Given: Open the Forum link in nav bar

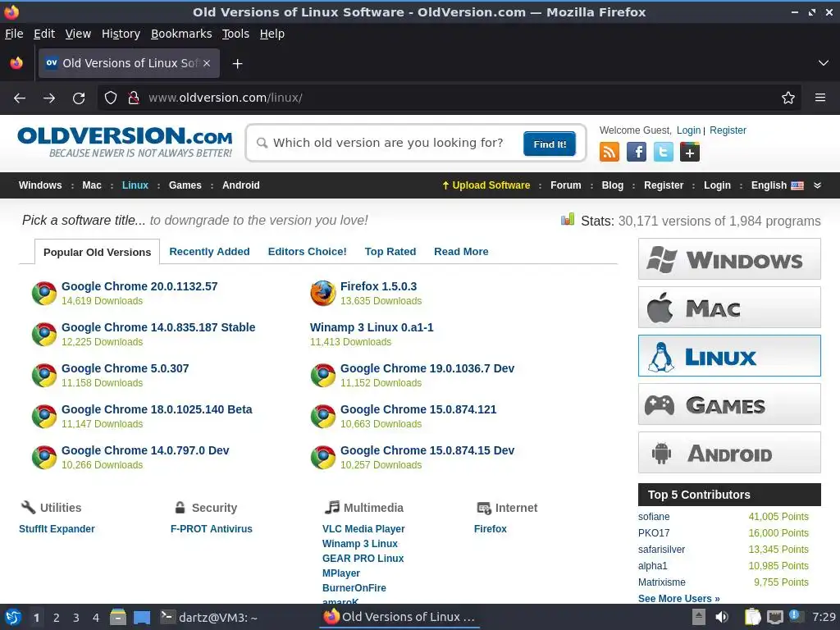Looking at the screenshot, I should tap(566, 185).
